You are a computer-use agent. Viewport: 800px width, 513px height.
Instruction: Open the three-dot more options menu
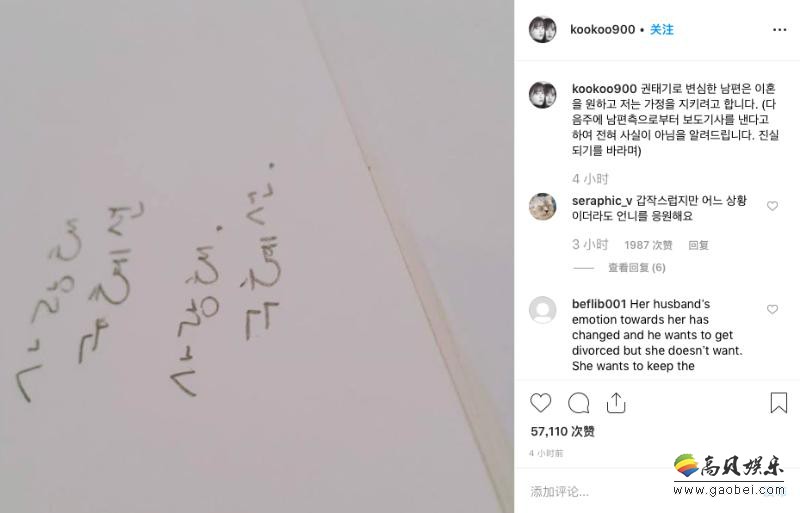(x=779, y=30)
